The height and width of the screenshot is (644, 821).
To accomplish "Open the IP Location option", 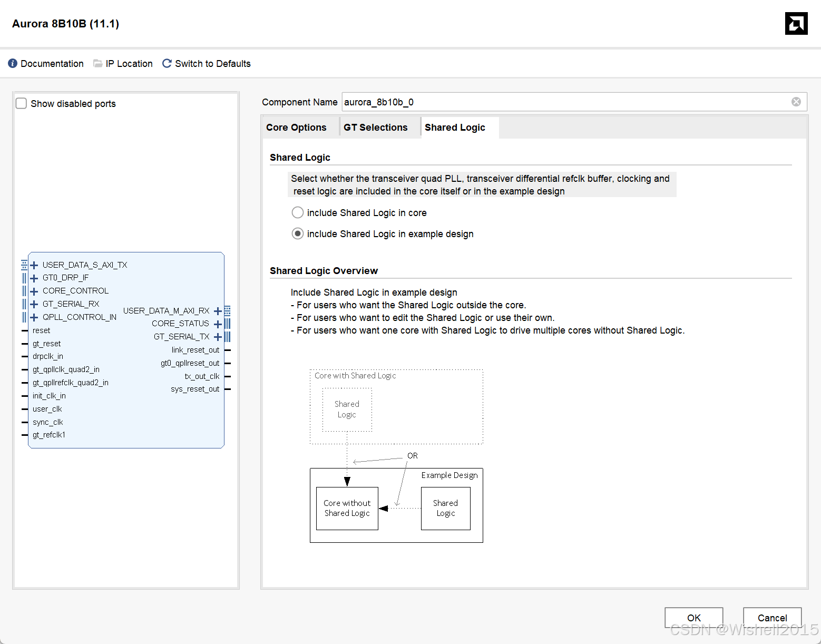I will [x=129, y=64].
